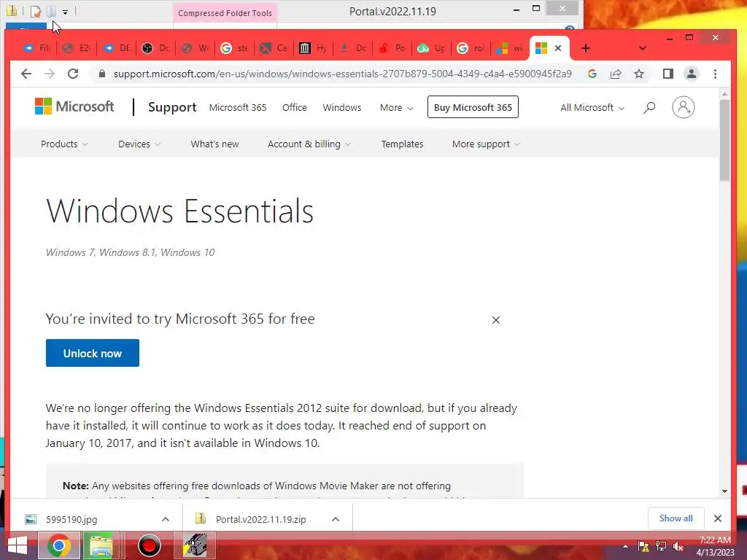Switch to the Google 'ste' tab
Screen dimensions: 747x560
[235, 48]
